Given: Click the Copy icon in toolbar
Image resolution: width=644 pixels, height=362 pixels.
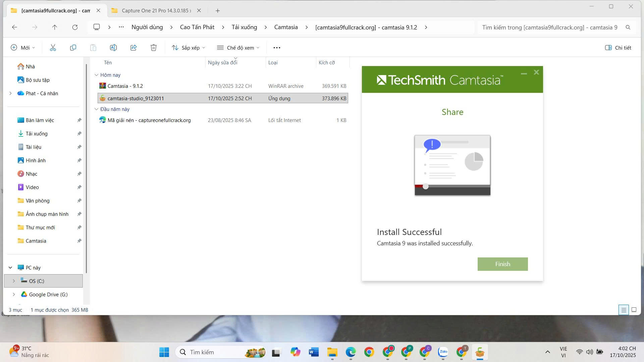Looking at the screenshot, I should click(x=73, y=48).
